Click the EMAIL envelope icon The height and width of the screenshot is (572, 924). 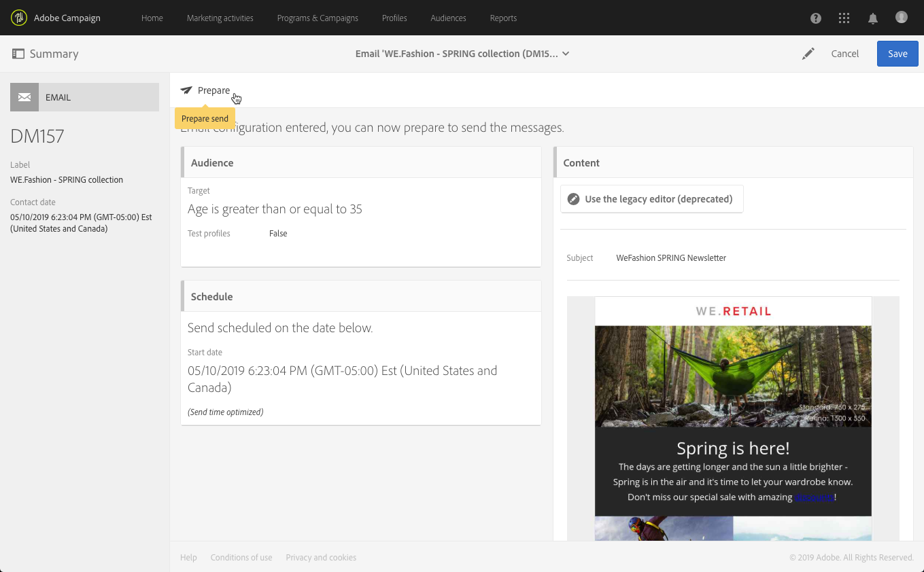(24, 97)
